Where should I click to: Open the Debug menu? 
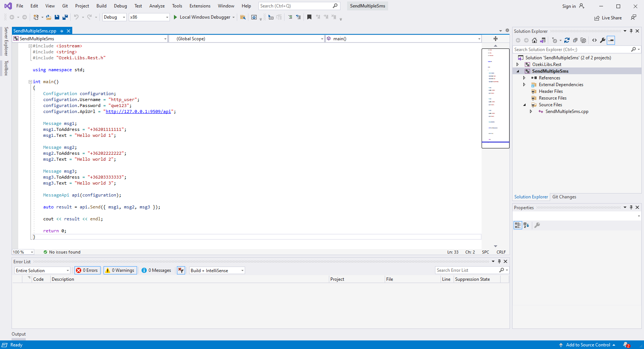(120, 6)
